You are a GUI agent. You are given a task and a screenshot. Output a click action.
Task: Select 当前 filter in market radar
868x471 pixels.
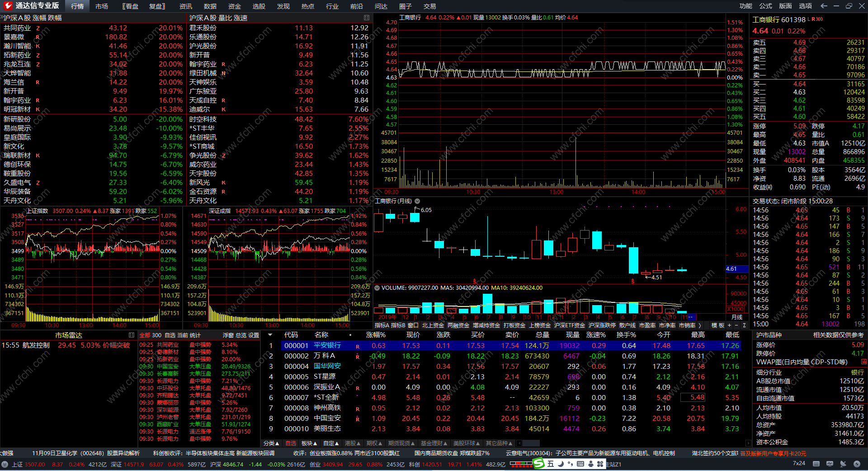click(x=183, y=335)
